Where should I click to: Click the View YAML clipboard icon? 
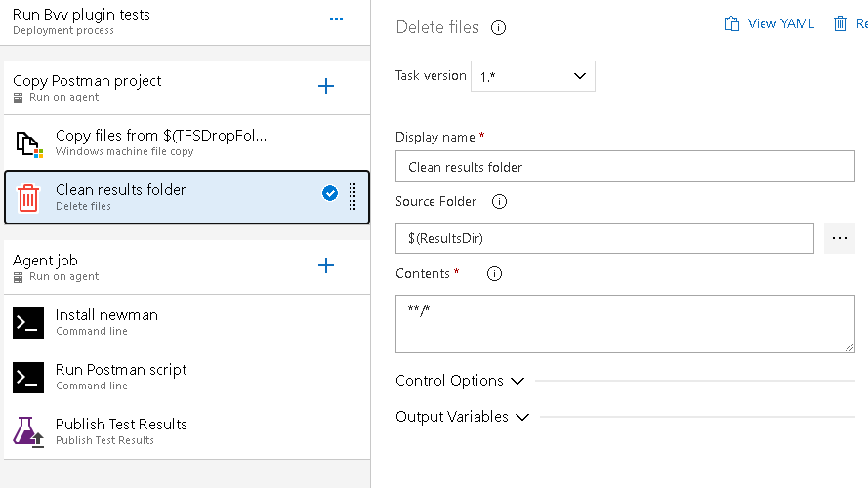pos(732,23)
